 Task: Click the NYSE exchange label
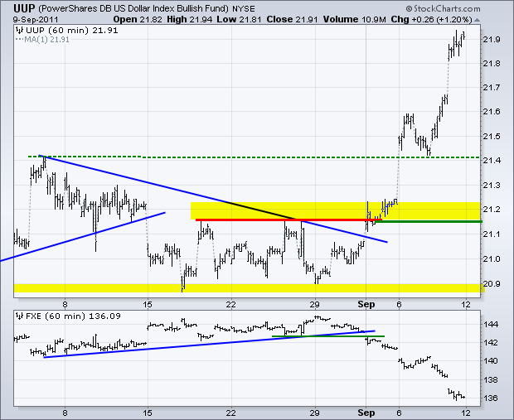243,8
